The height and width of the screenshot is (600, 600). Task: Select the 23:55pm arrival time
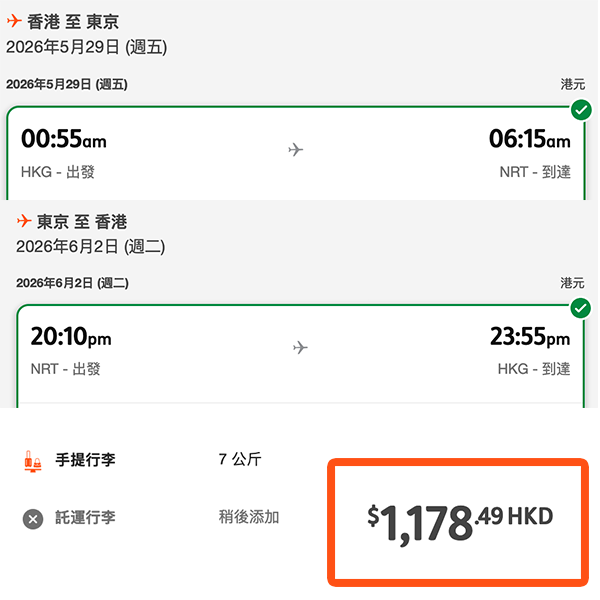click(x=530, y=336)
